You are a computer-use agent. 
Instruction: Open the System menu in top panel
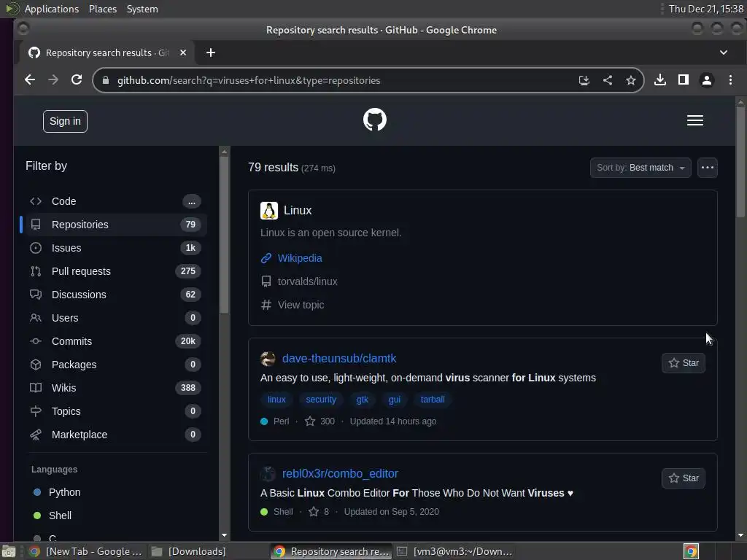pyautogui.click(x=142, y=9)
